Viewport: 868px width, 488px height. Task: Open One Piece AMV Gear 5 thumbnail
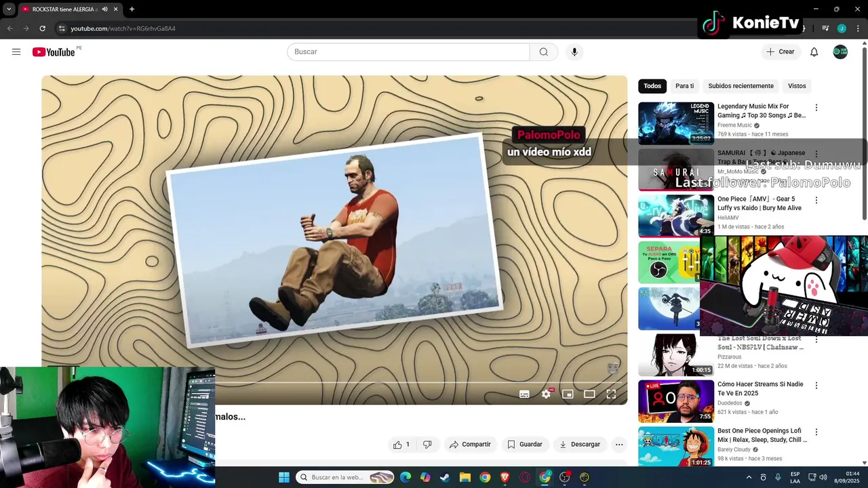pyautogui.click(x=676, y=216)
